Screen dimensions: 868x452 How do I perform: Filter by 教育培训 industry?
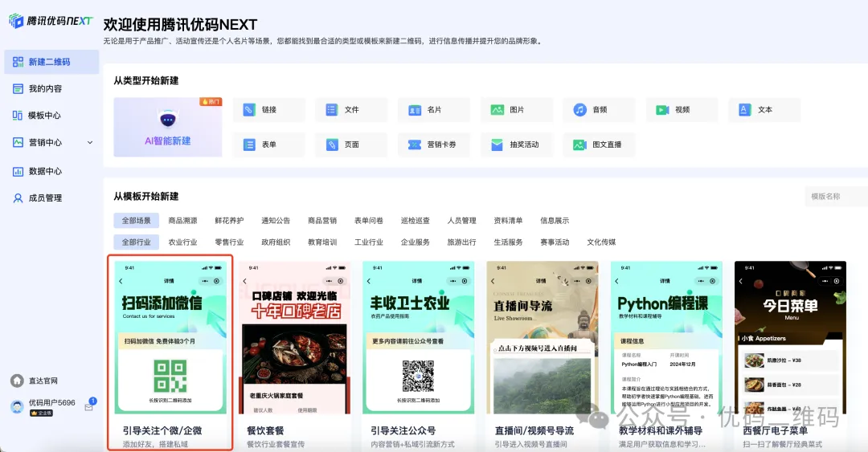pos(322,242)
